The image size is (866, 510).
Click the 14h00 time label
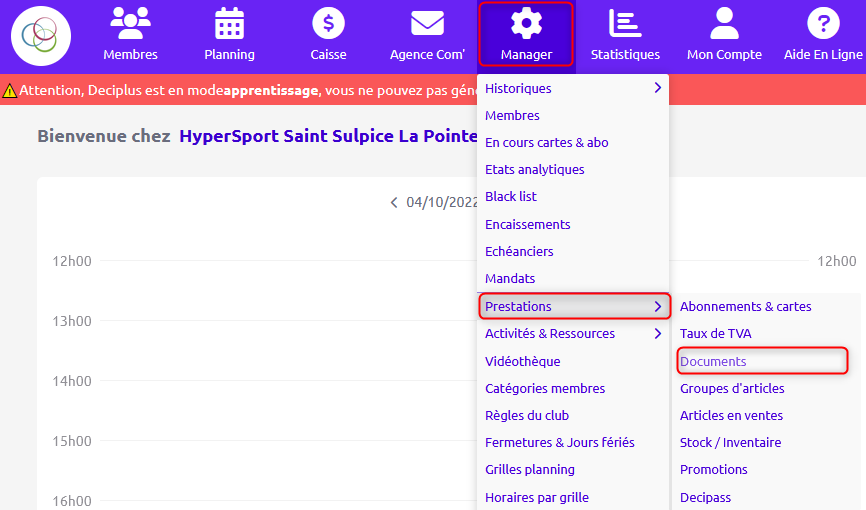pos(72,381)
